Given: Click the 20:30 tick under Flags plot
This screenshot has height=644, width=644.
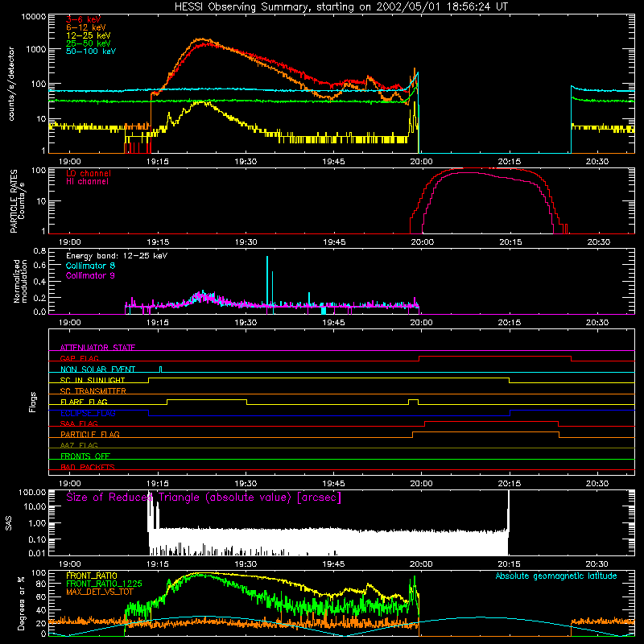Looking at the screenshot, I should pos(597,484).
